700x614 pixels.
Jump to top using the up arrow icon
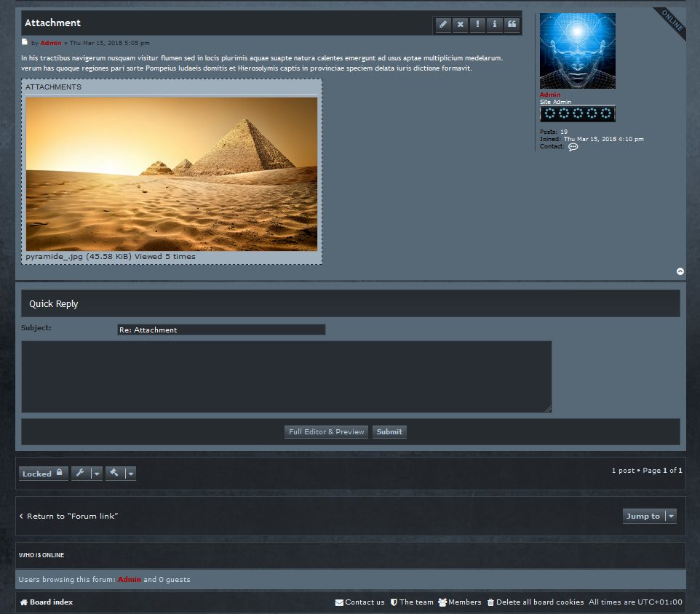(680, 271)
